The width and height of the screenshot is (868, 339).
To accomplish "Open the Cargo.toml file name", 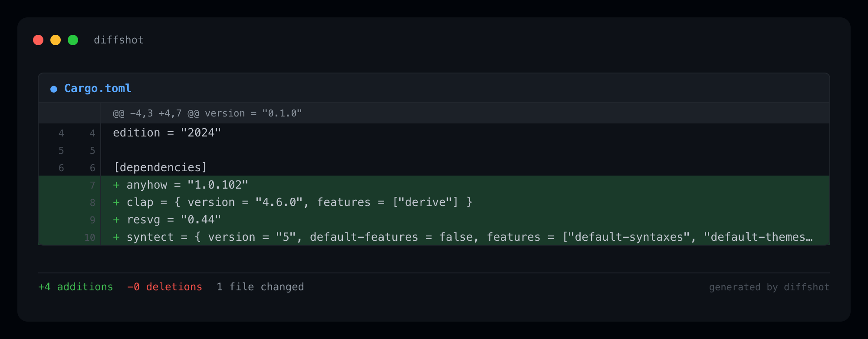I will point(98,88).
